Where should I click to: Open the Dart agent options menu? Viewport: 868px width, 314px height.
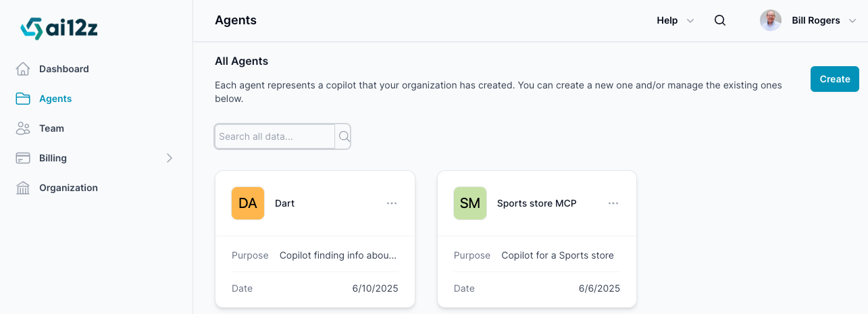tap(392, 203)
